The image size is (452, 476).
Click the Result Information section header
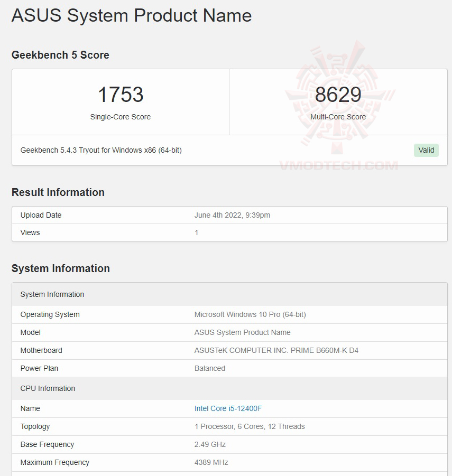[58, 192]
